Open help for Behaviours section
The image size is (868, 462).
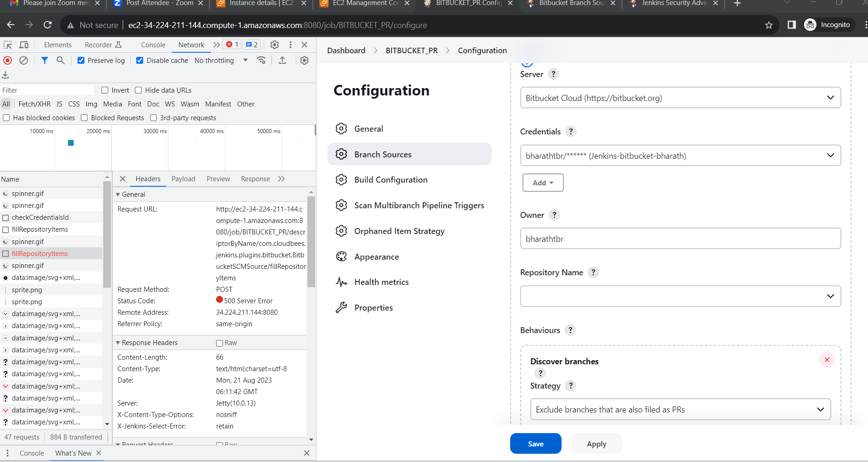point(570,330)
